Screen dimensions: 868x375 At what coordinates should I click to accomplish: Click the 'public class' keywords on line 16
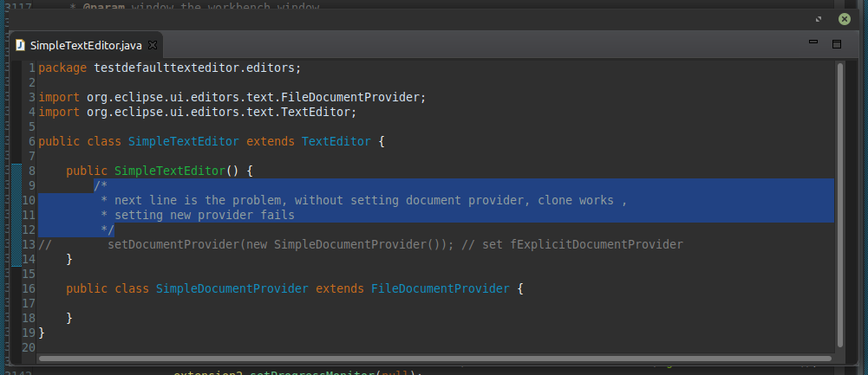coord(108,288)
